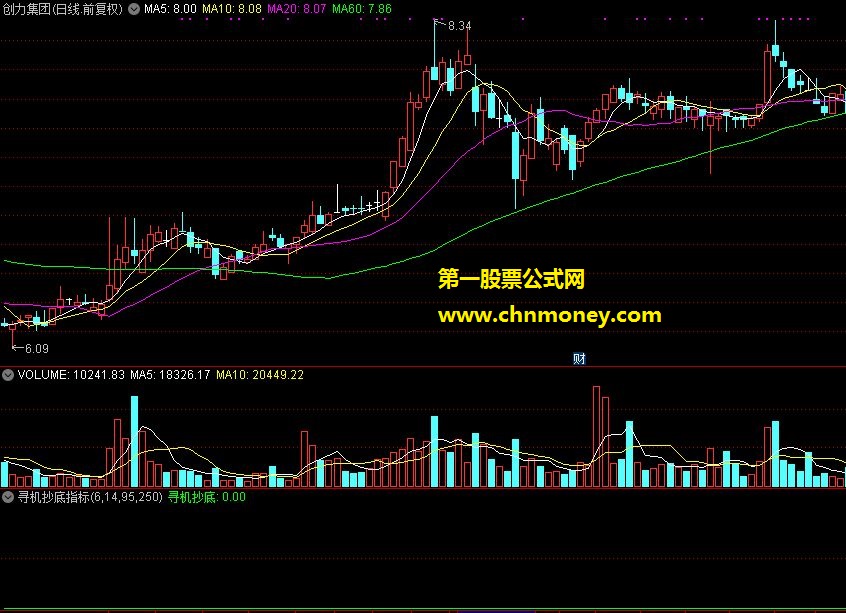
Task: Click the MA60: 7.86 label
Action: tap(362, 9)
